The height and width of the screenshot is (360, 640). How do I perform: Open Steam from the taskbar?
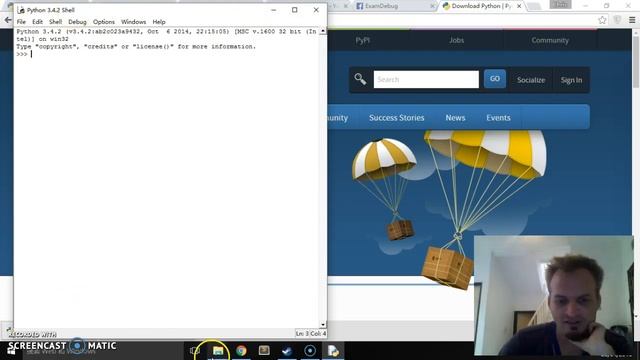[287, 351]
